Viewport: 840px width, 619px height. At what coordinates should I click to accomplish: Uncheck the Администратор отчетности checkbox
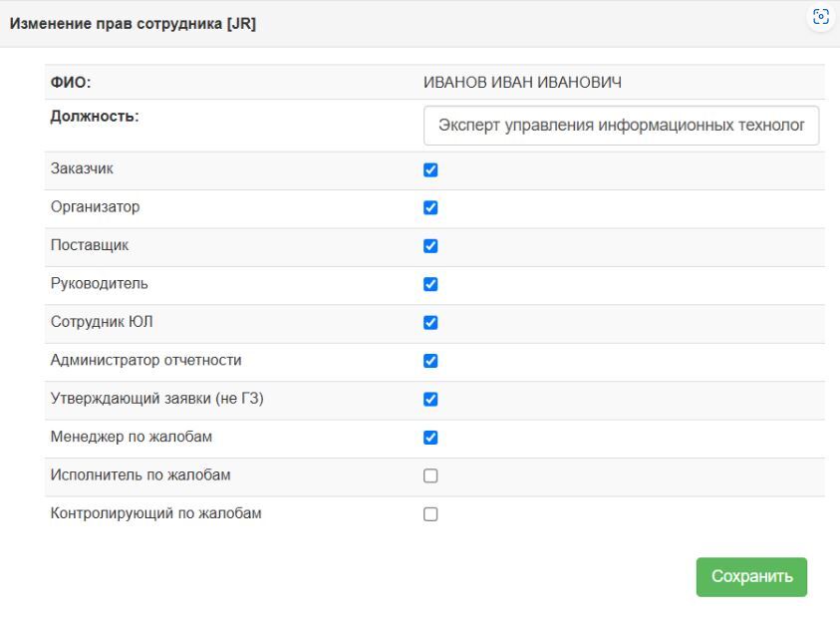(430, 361)
